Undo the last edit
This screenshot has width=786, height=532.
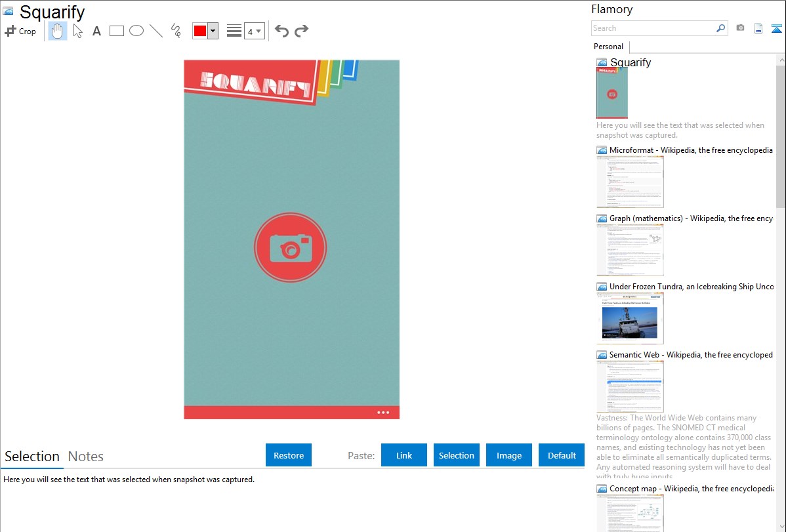click(281, 31)
